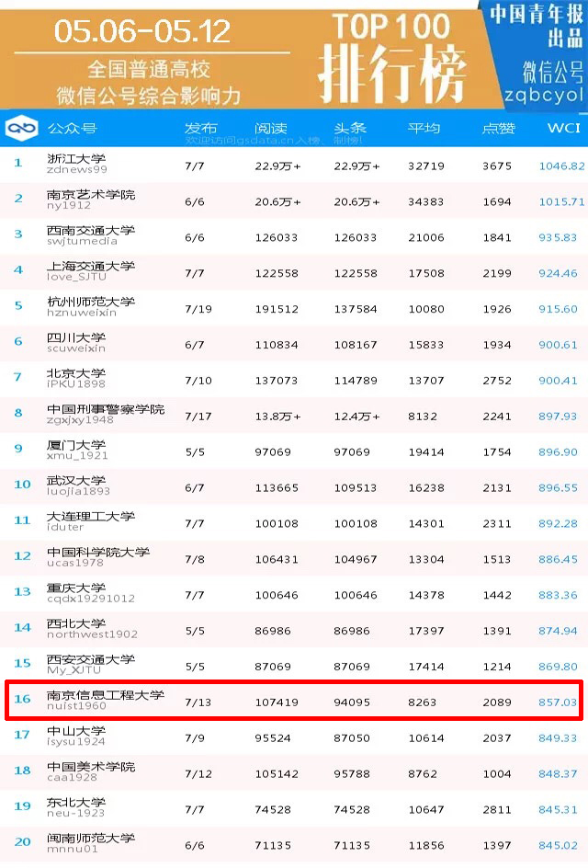Open the 浙江大学 account entry
The height and width of the screenshot is (868, 588).
(75, 159)
